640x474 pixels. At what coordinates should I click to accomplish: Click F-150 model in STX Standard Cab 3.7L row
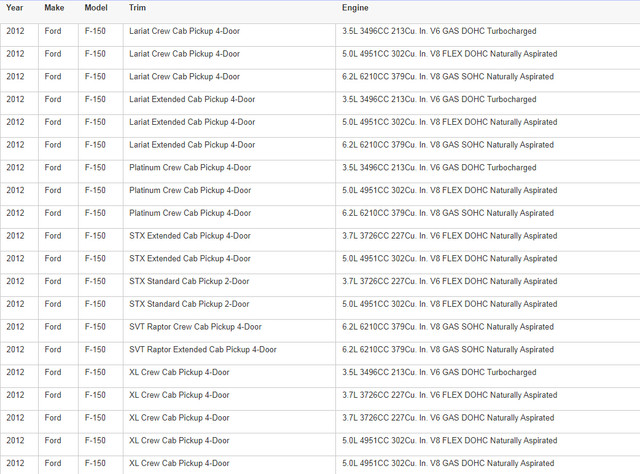point(95,281)
